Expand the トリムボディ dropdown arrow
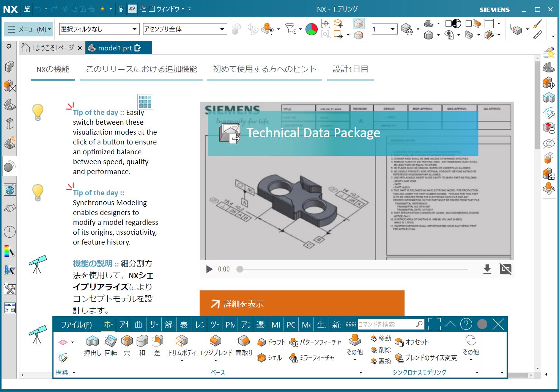Screen dimensions: 559x392 point(181,361)
